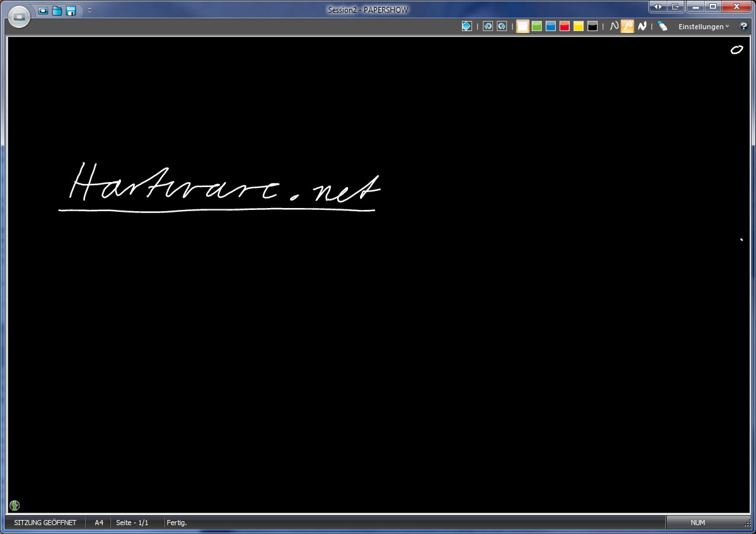Choose the thick line thickness
Image resolution: width=756 pixels, height=534 pixels.
[x=642, y=26]
